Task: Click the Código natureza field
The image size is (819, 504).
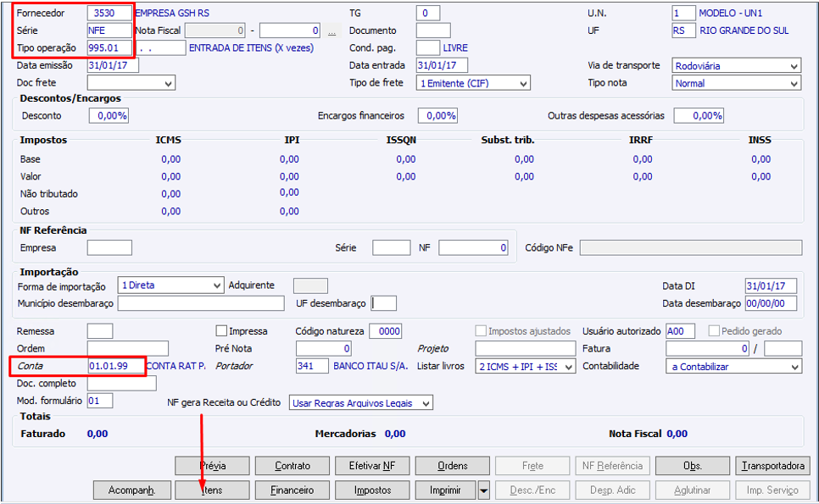Action: tap(386, 331)
